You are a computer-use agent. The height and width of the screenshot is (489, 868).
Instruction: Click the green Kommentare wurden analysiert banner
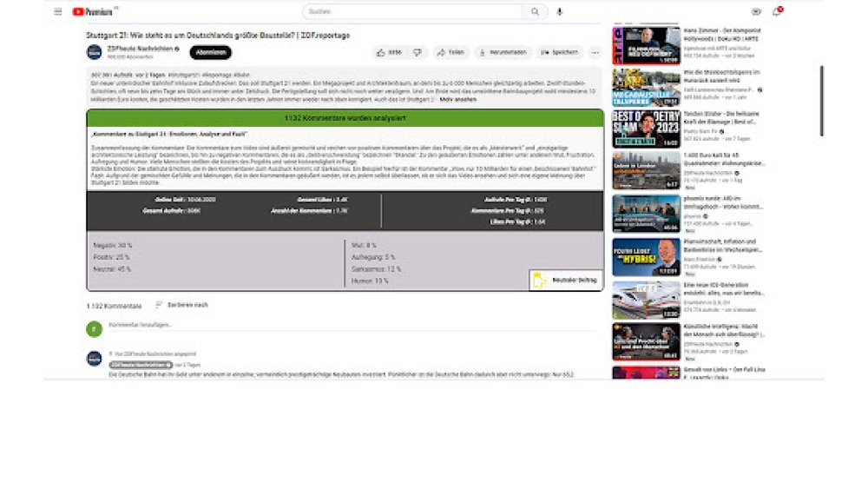click(x=345, y=118)
